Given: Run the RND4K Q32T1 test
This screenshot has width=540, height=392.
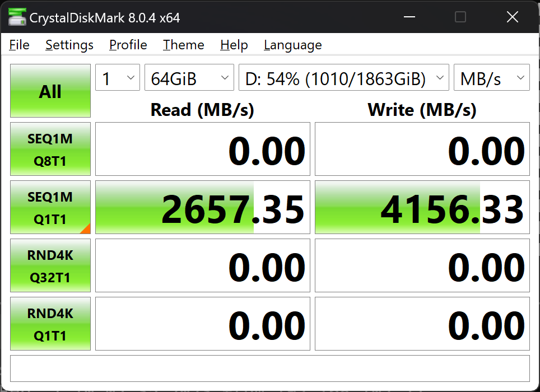Looking at the screenshot, I should pos(50,265).
